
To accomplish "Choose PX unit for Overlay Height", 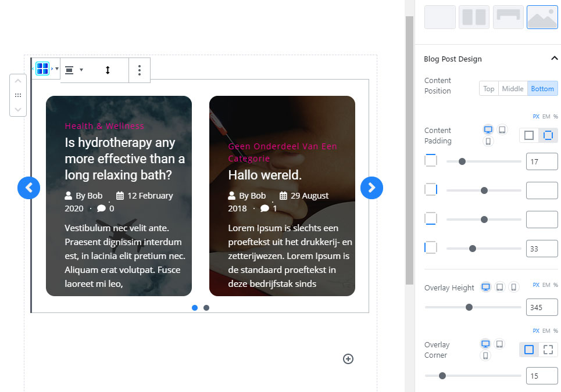I will [536, 285].
